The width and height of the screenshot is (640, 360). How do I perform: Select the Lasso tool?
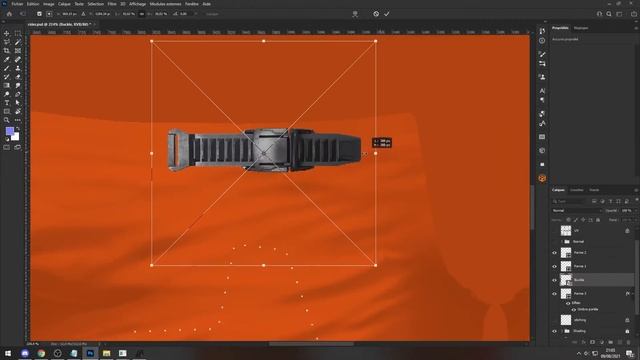pyautogui.click(x=7, y=42)
